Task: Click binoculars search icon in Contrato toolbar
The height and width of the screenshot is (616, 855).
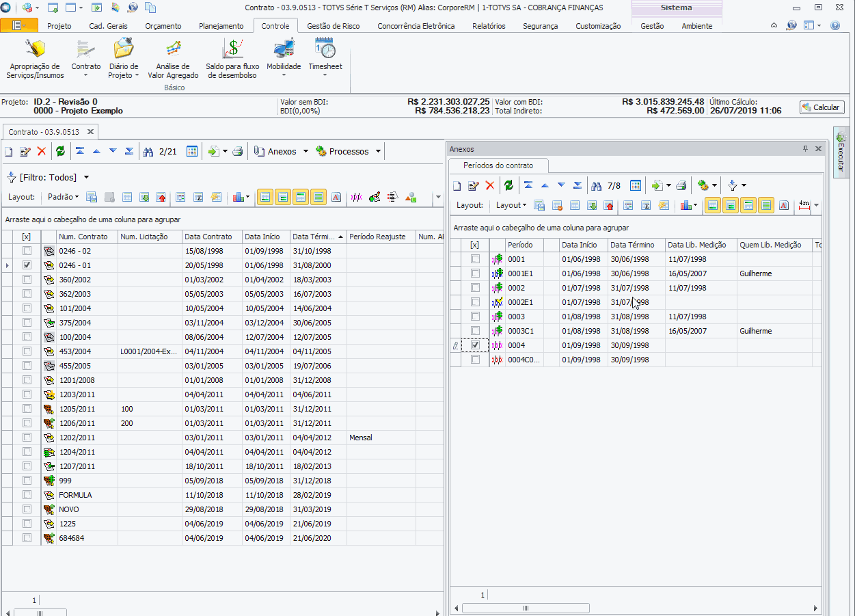Action: tap(148, 152)
